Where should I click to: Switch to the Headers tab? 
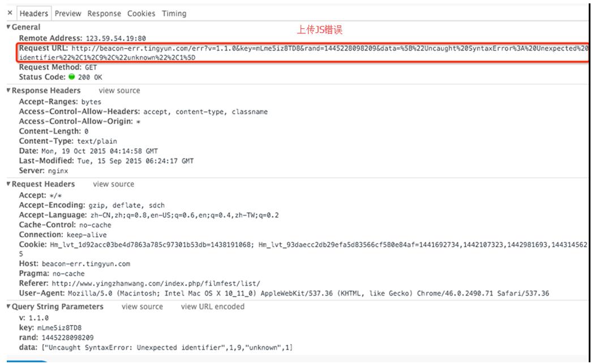click(x=33, y=14)
